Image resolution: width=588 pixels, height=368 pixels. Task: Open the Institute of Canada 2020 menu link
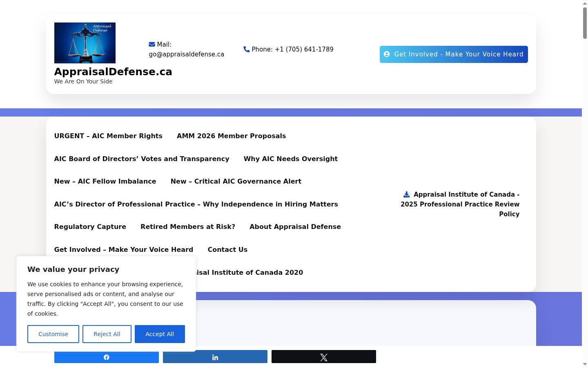249,273
